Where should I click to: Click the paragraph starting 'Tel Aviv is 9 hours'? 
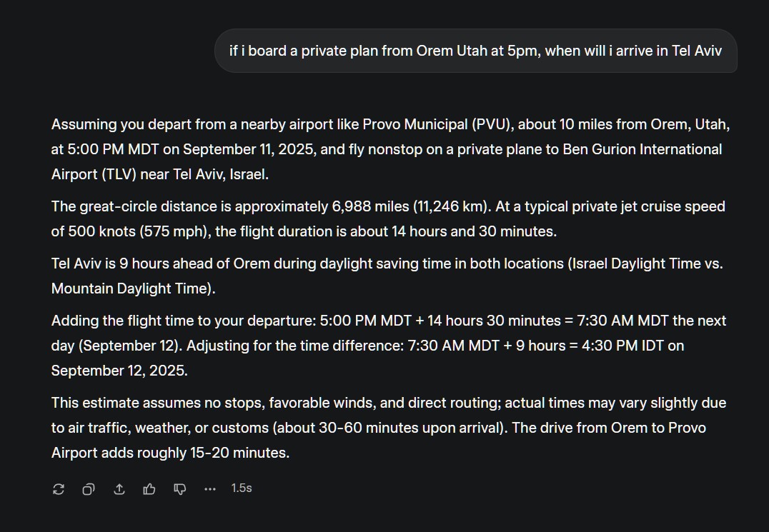coord(387,276)
